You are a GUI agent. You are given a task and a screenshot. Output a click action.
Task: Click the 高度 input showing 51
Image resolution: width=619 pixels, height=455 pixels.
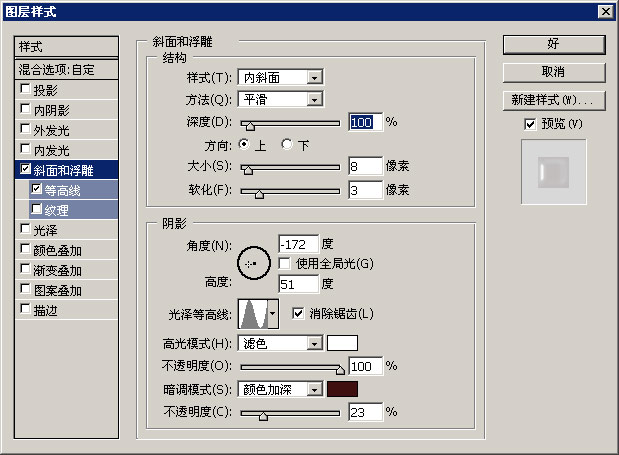coord(298,284)
